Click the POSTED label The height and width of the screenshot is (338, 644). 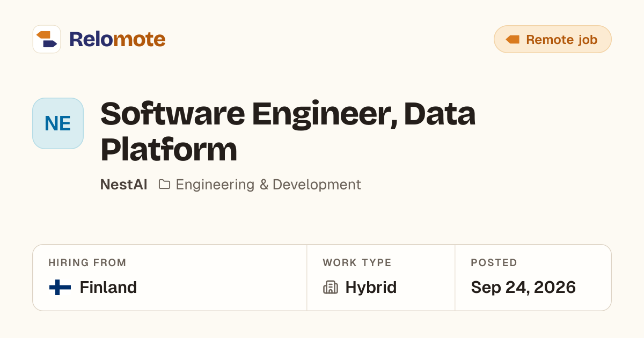pyautogui.click(x=494, y=263)
